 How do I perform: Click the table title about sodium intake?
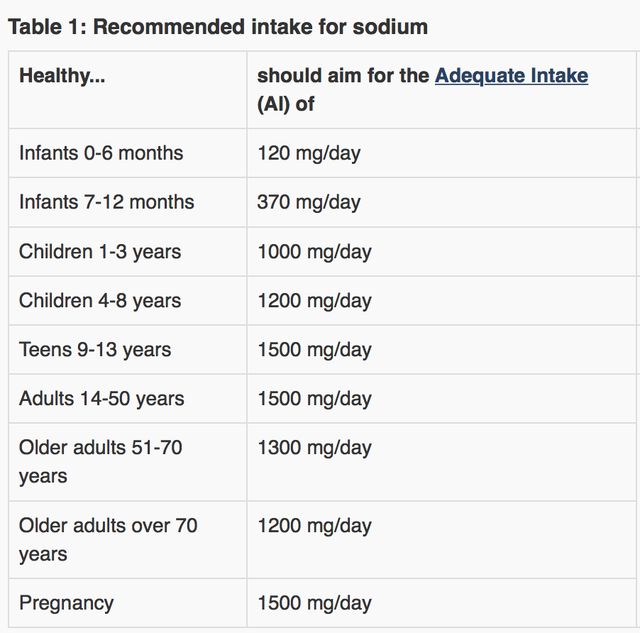[x=218, y=27]
